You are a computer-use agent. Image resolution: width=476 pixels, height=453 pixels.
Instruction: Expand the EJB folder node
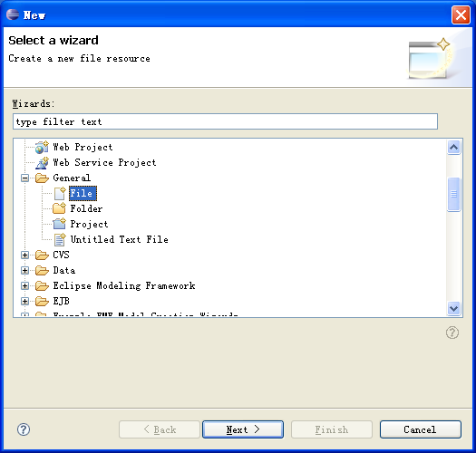coord(24,302)
